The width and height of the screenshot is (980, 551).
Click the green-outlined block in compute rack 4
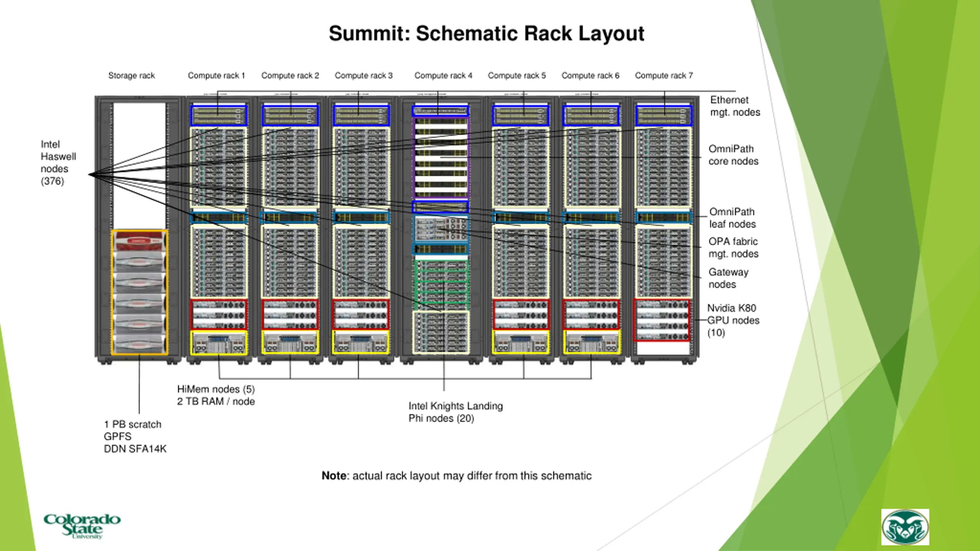[x=441, y=285]
